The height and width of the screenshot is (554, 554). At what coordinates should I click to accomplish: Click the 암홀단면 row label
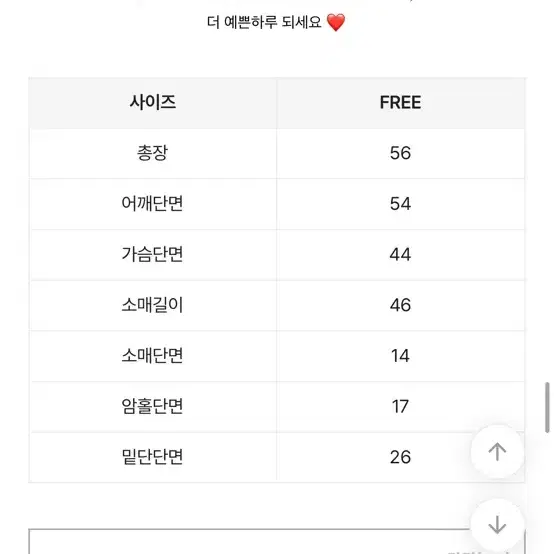[x=153, y=406]
